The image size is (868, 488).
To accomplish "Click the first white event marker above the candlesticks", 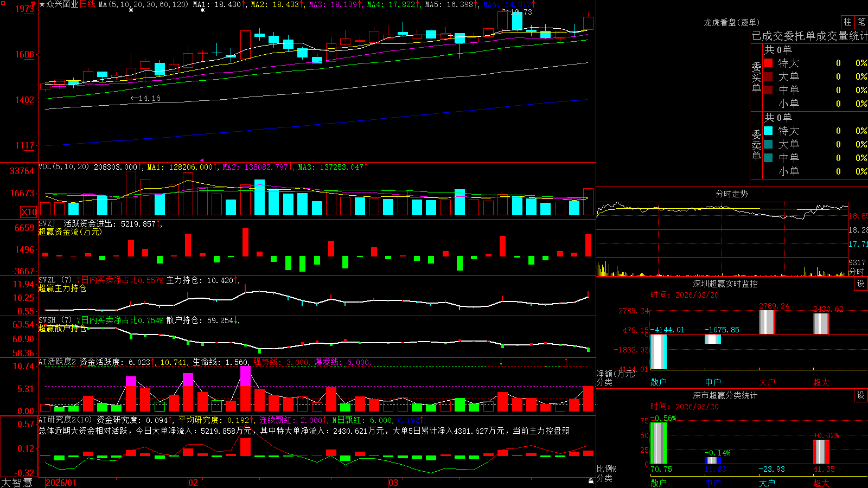I will tap(131, 10).
